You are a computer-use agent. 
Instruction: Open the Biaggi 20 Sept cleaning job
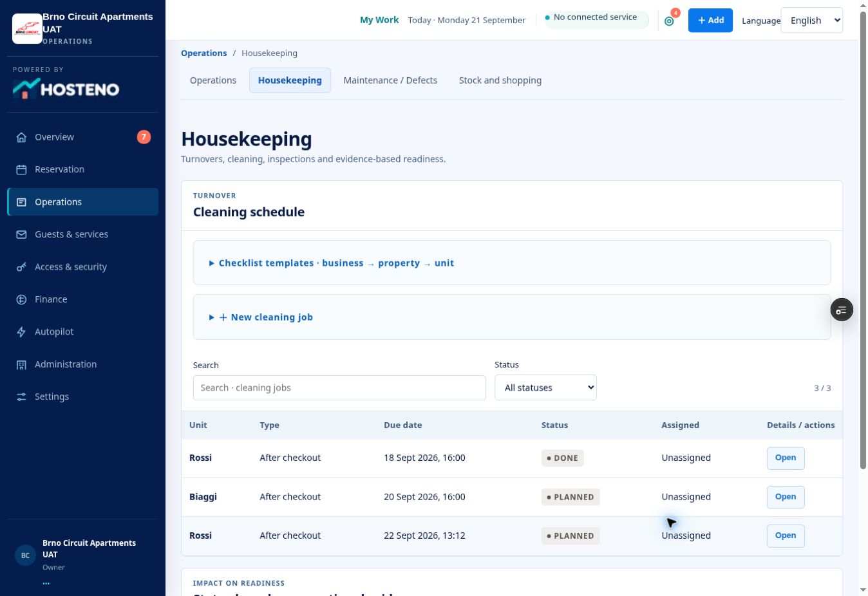(786, 497)
